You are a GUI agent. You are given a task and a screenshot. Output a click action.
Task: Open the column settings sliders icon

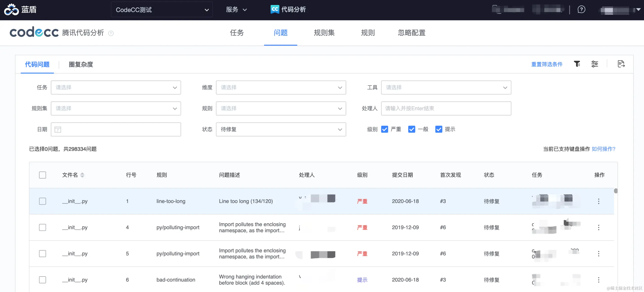click(594, 64)
